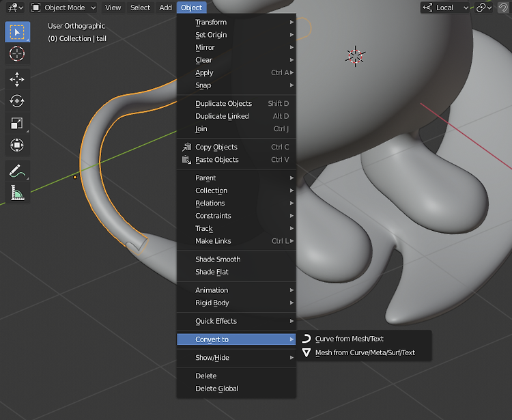Apply Shade Smooth
Image resolution: width=512 pixels, height=420 pixels.
236,260
